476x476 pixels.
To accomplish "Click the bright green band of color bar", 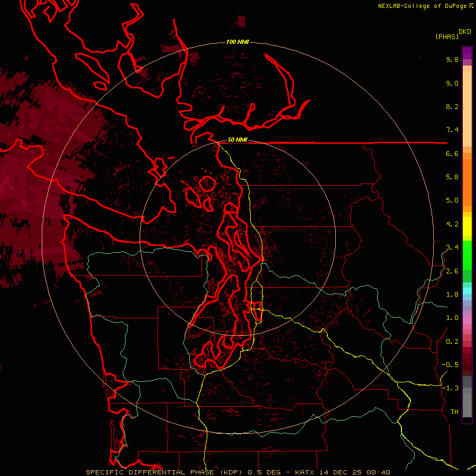I will 467,256.
